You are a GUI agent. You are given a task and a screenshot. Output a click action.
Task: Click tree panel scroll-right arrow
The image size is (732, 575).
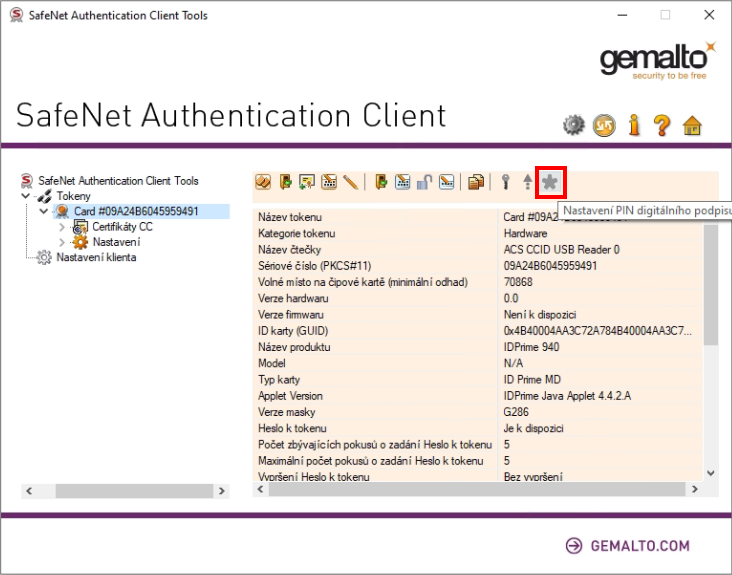pos(222,491)
